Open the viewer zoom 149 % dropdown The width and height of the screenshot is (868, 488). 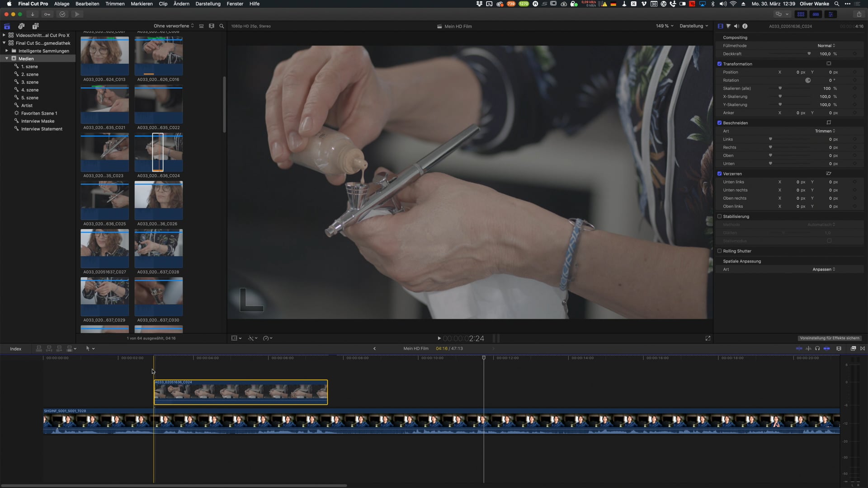(664, 26)
